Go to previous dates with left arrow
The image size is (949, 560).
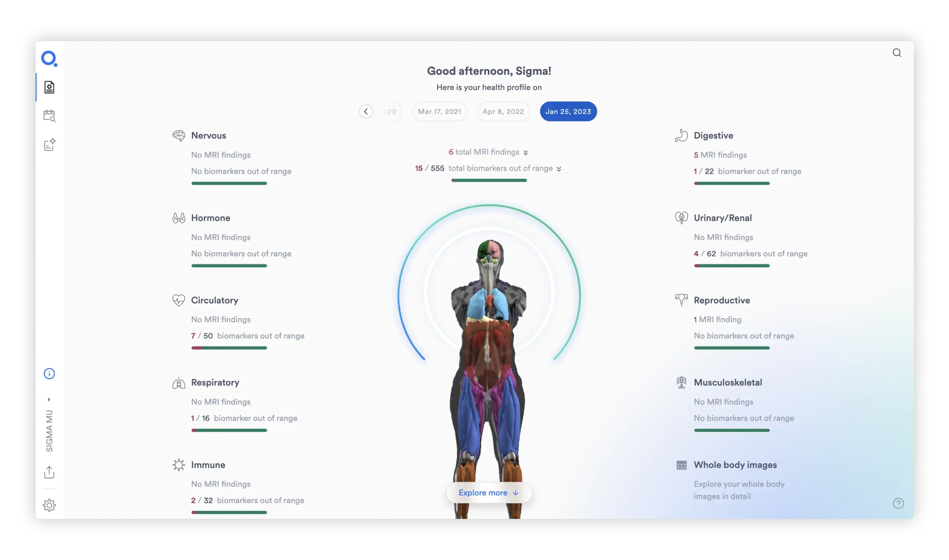coord(366,111)
